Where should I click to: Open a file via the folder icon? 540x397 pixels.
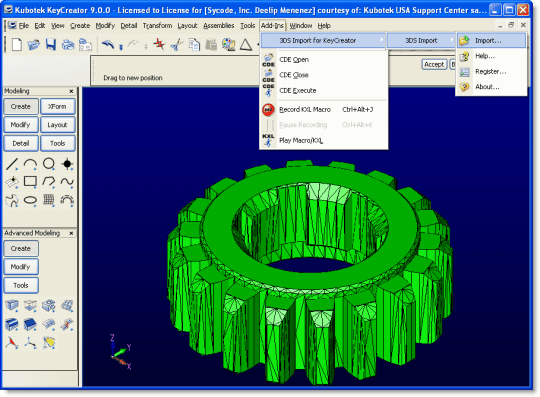(x=34, y=44)
